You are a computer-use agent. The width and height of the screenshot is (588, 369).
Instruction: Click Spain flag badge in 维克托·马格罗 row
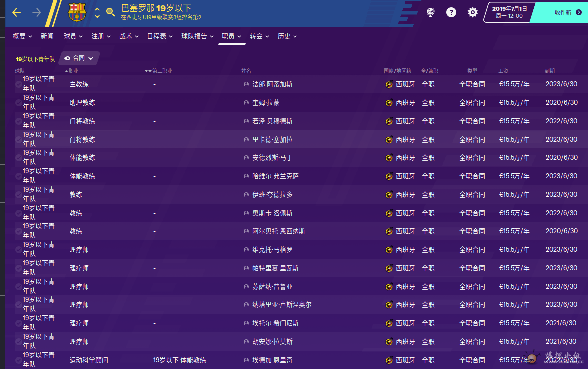point(389,250)
